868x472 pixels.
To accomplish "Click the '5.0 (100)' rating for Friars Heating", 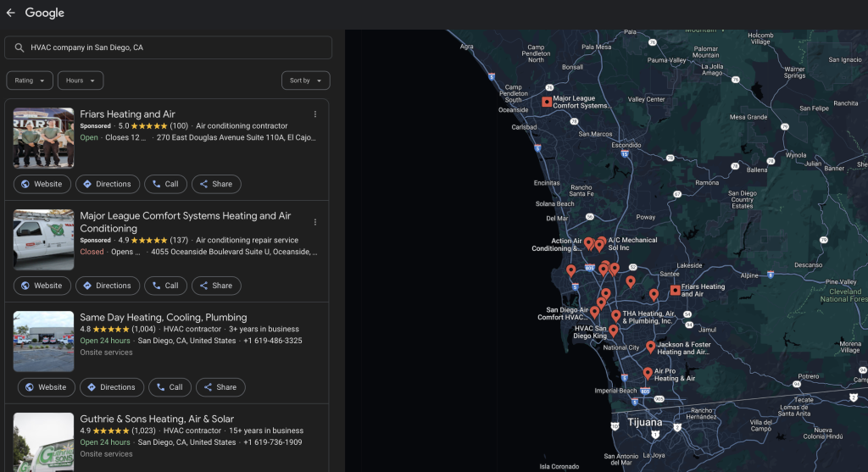I will click(153, 126).
